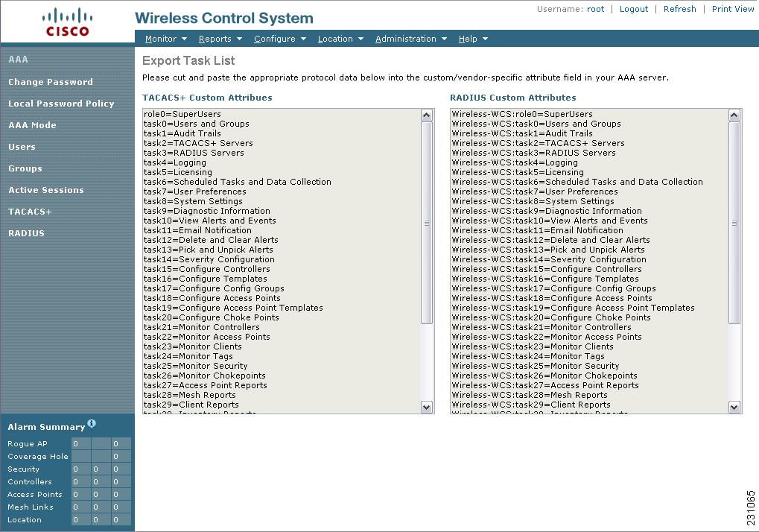Expand the Monitor dropdown arrow

(x=184, y=39)
